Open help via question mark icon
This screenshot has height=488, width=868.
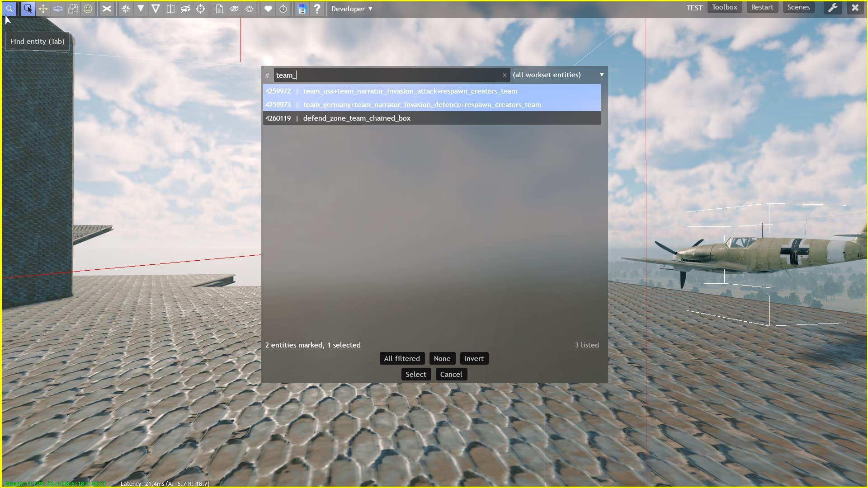point(317,9)
